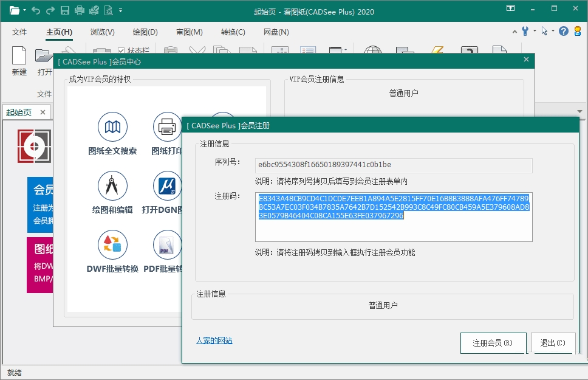Image resolution: width=588 pixels, height=380 pixels.
Task: Toggle the 状态栏 checkbox in the ribbon
Action: coord(121,50)
